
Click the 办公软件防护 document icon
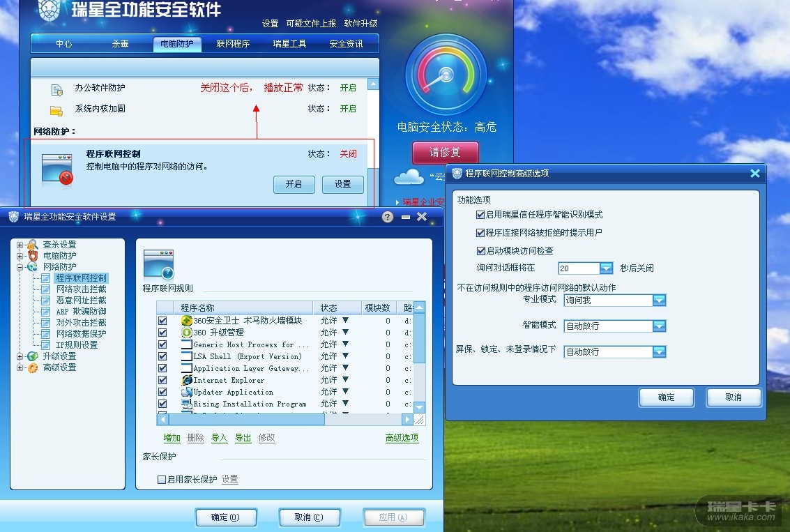tap(57, 90)
